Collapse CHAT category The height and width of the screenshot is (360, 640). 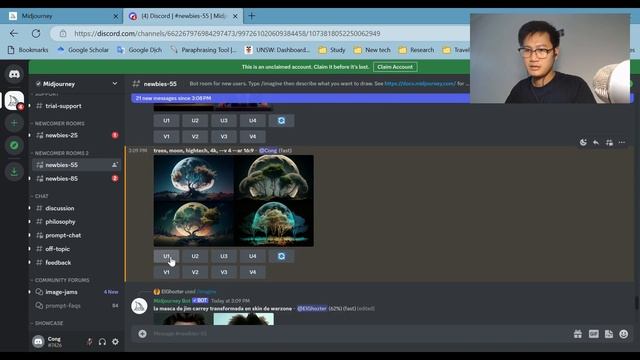(41, 196)
